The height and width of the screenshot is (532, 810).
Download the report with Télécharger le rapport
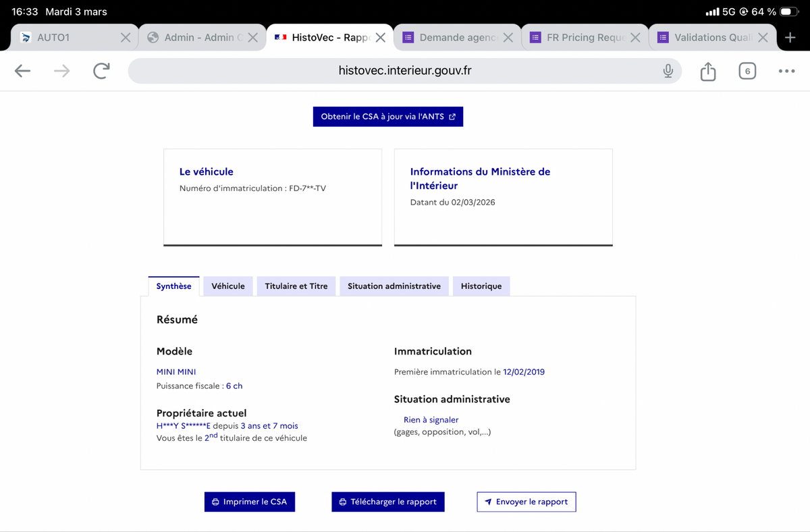388,502
